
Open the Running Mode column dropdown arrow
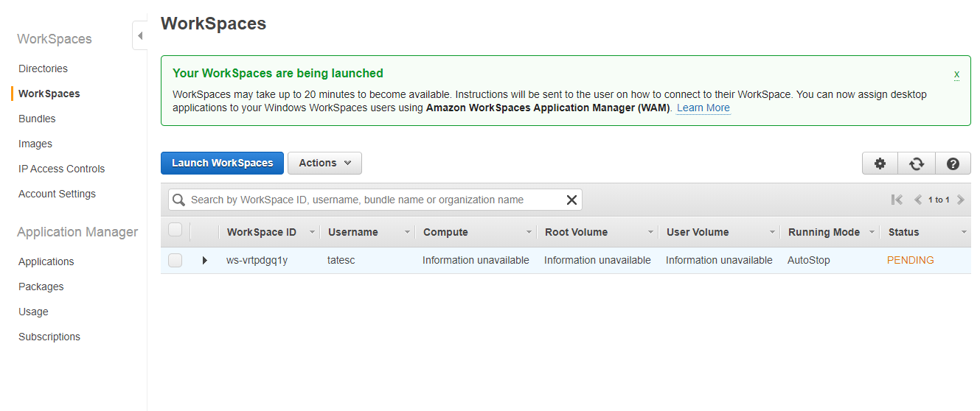(872, 232)
